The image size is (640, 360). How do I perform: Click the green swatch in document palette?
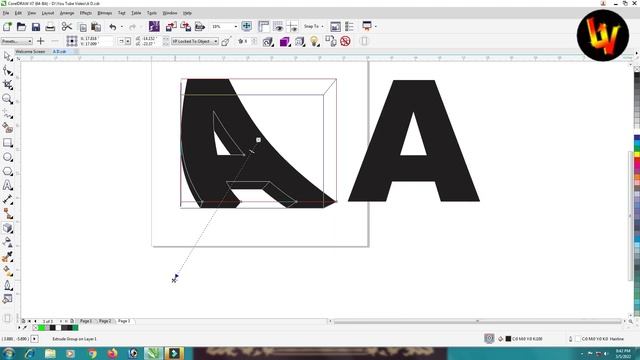(41, 328)
